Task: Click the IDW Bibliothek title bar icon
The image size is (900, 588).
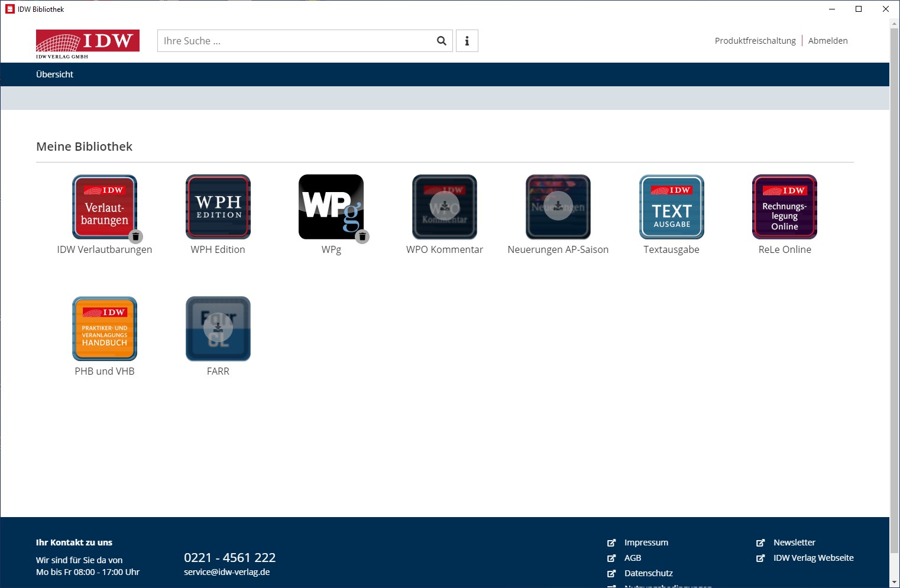Action: coord(10,9)
